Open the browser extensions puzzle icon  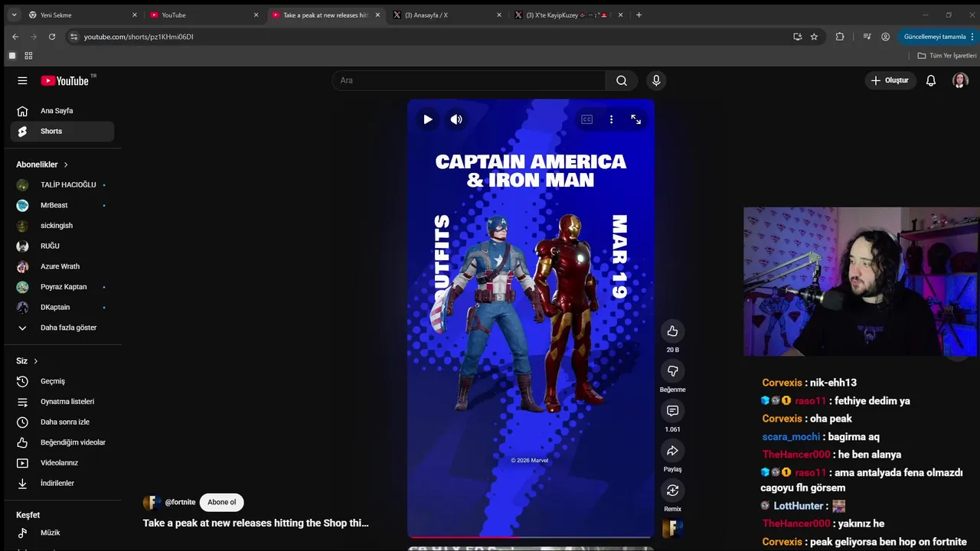coord(840,37)
